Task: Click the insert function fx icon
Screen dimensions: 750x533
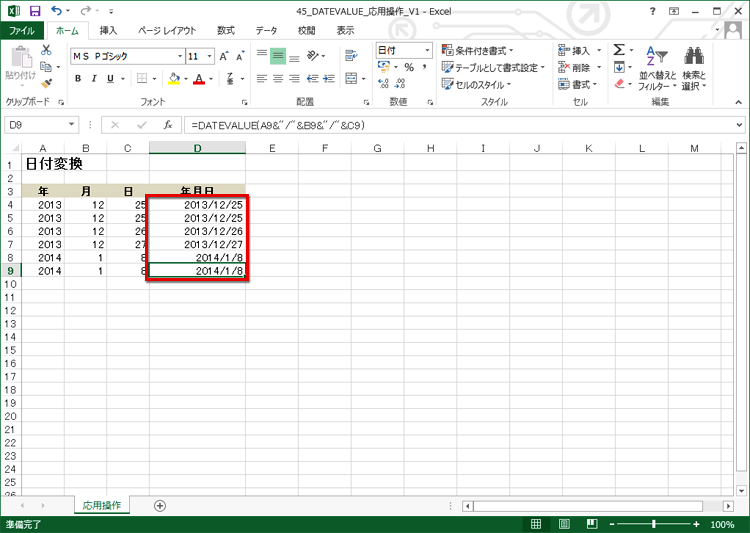Action: [x=168, y=125]
